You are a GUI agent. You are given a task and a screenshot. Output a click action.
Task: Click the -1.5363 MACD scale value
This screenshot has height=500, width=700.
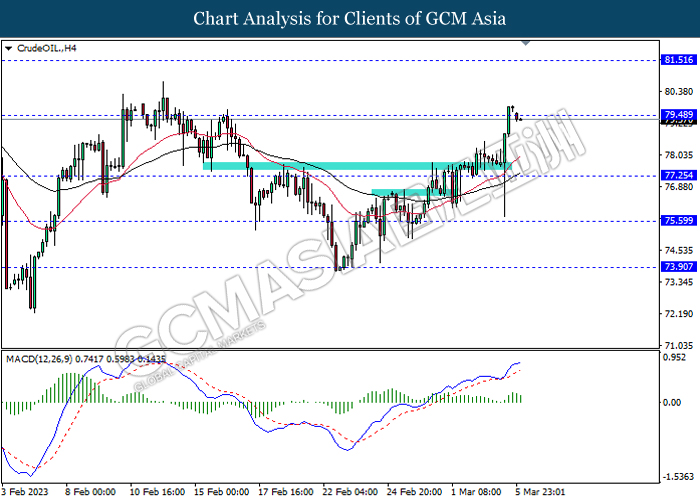678,477
